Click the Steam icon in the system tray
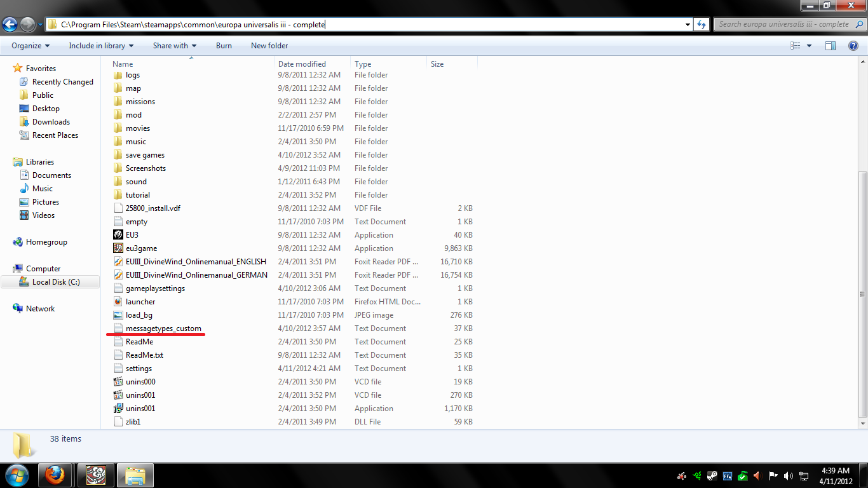Screen dimensions: 868x488 point(712,476)
